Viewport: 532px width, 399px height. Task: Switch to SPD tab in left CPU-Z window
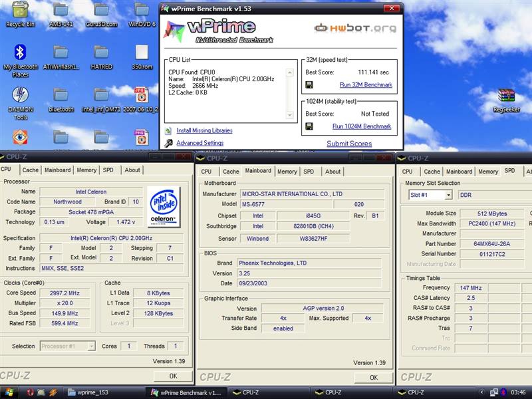click(108, 170)
